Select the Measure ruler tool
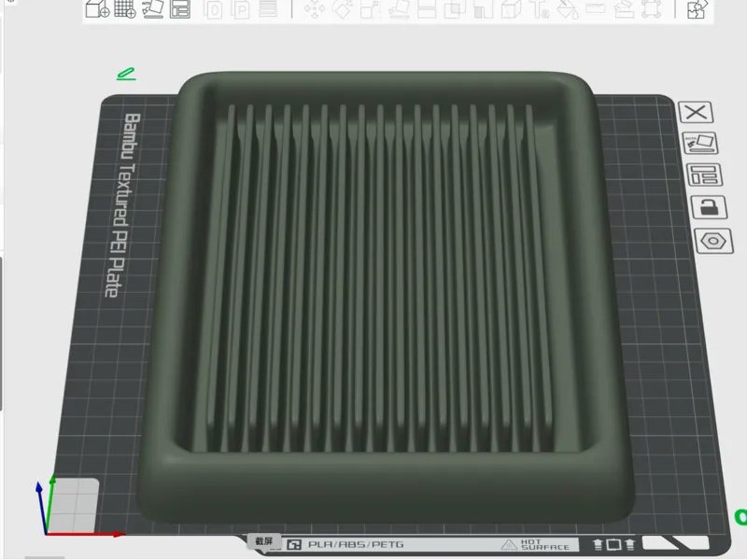This screenshot has height=560, width=747. pyautogui.click(x=595, y=8)
